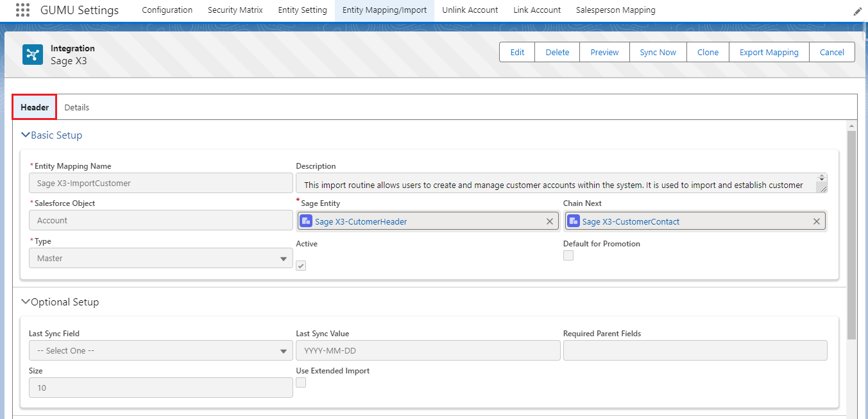This screenshot has width=868, height=419.
Task: Click the pencil edit icon at top right
Action: [x=857, y=12]
